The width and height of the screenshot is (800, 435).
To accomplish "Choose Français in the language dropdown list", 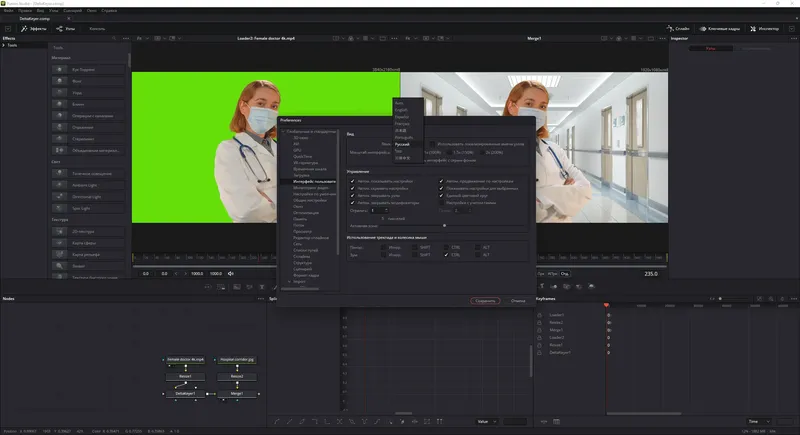I will pos(408,124).
